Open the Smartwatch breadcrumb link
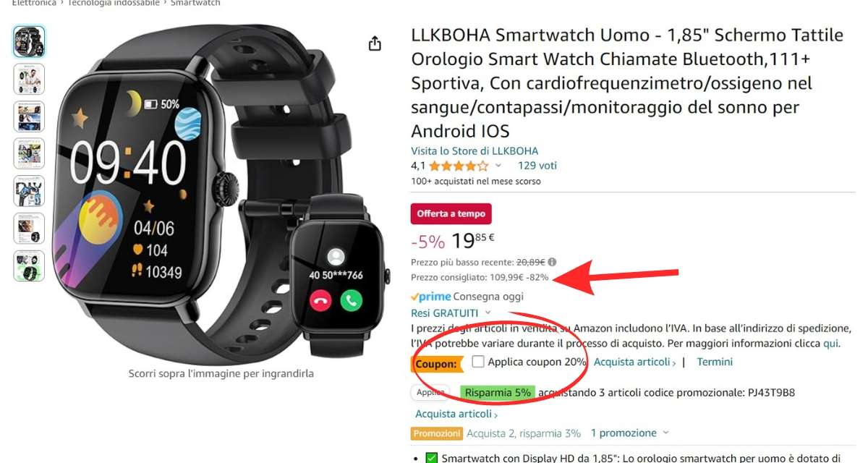The height and width of the screenshot is (463, 868). tap(195, 3)
